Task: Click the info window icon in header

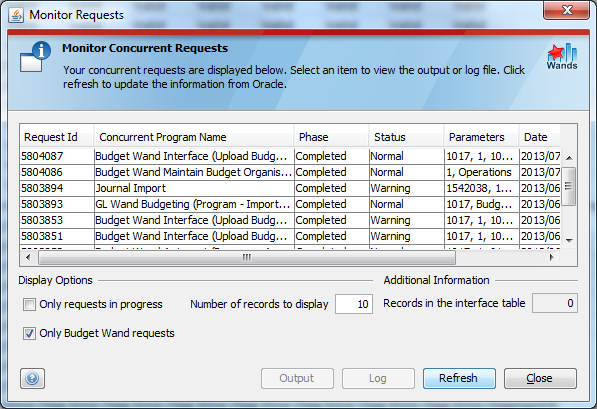Action: click(x=35, y=57)
